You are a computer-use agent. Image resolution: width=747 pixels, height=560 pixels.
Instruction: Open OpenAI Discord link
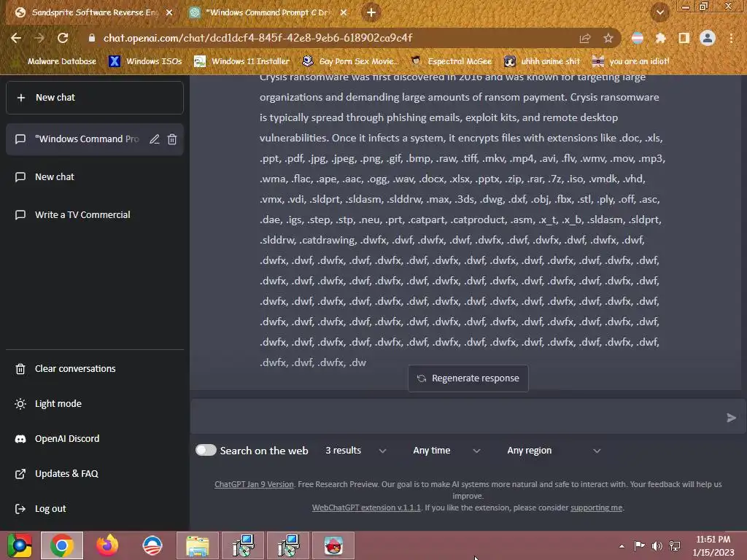[94, 438]
